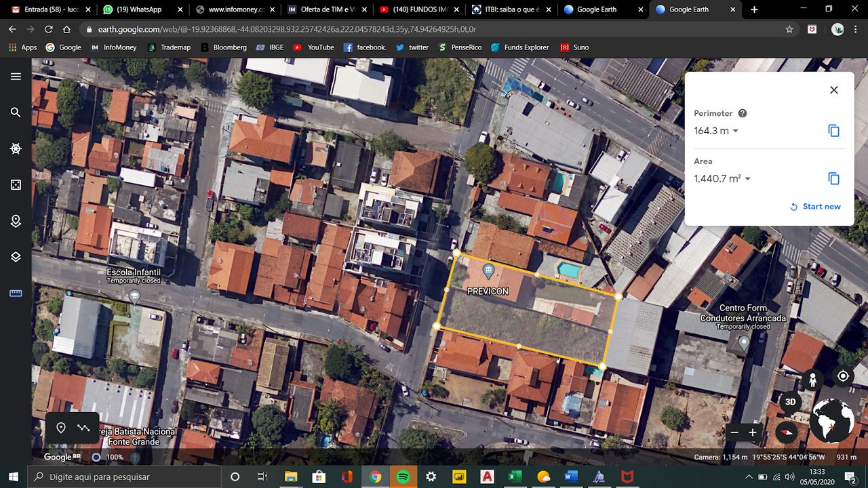
Task: Open Spotify from the taskbar
Action: (x=403, y=476)
